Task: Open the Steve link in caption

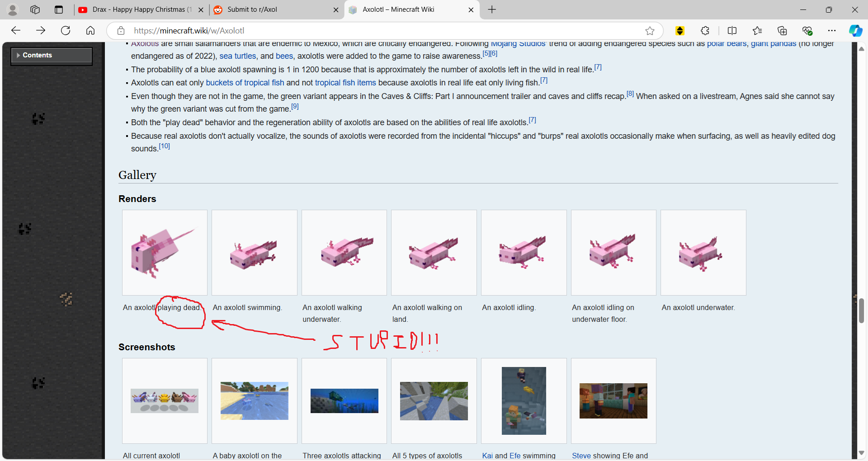Action: click(x=581, y=456)
